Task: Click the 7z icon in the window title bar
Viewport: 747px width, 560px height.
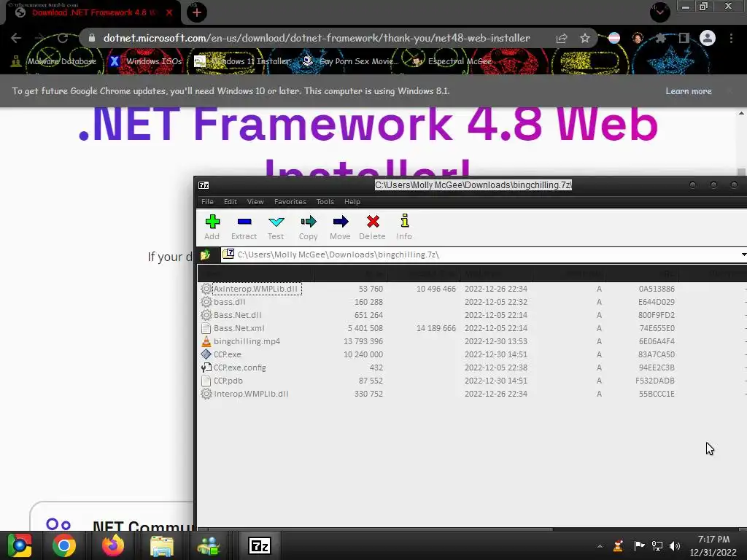Action: 204,185
